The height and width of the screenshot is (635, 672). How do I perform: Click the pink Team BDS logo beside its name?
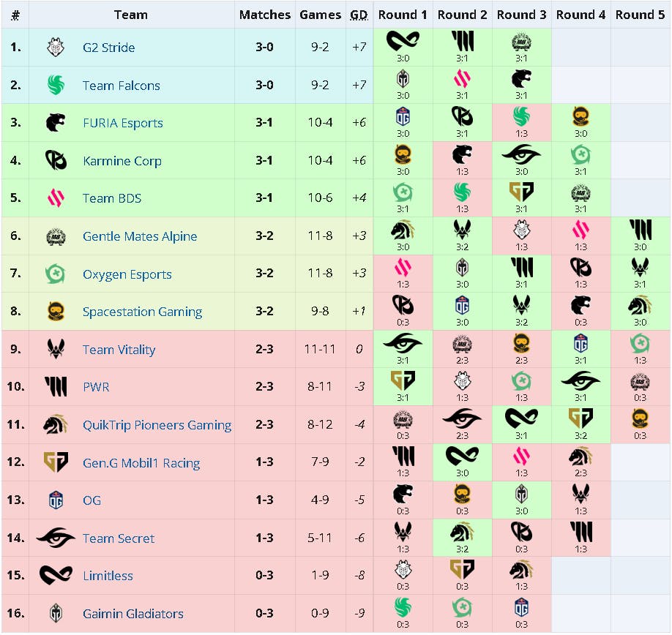coord(56,198)
